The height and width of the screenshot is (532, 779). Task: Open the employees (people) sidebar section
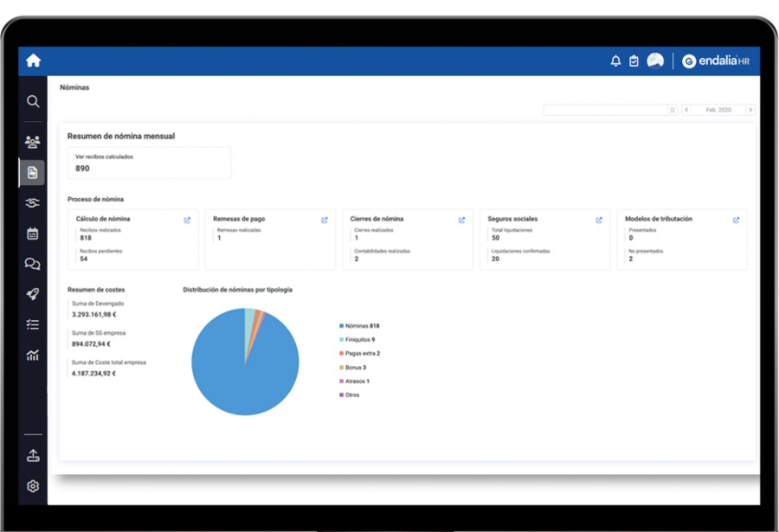(x=33, y=142)
